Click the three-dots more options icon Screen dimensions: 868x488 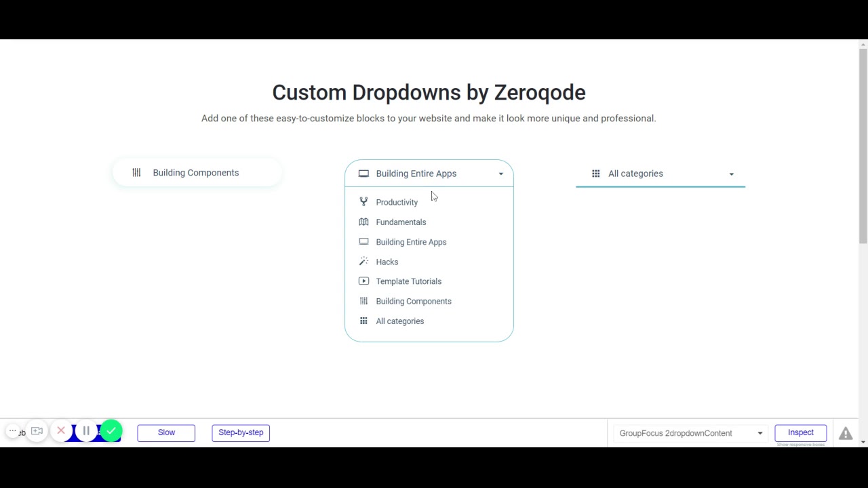12,431
